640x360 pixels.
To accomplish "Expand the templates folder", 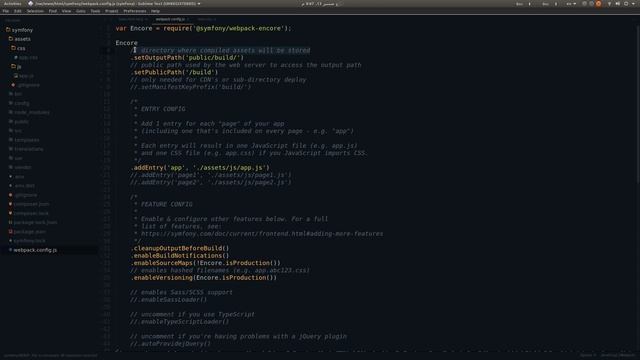I will [27, 140].
